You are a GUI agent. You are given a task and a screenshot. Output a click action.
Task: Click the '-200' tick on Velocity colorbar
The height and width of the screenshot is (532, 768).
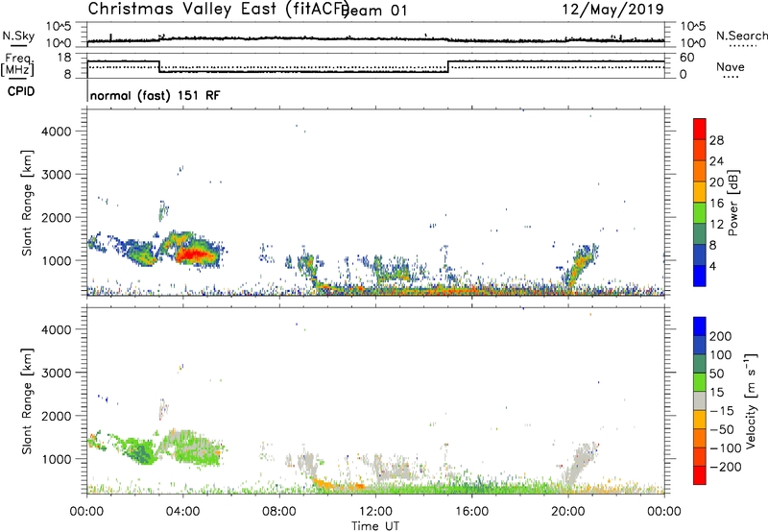pos(726,467)
